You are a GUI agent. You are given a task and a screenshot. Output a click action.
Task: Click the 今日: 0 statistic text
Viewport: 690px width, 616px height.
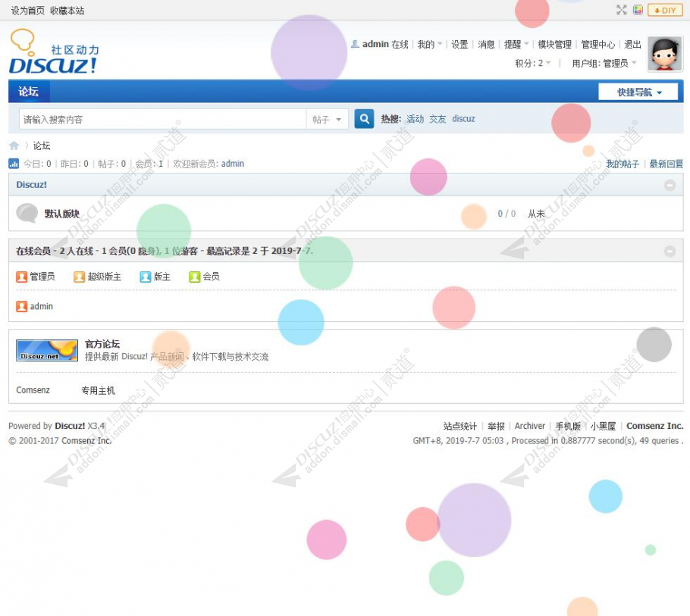[x=37, y=164]
